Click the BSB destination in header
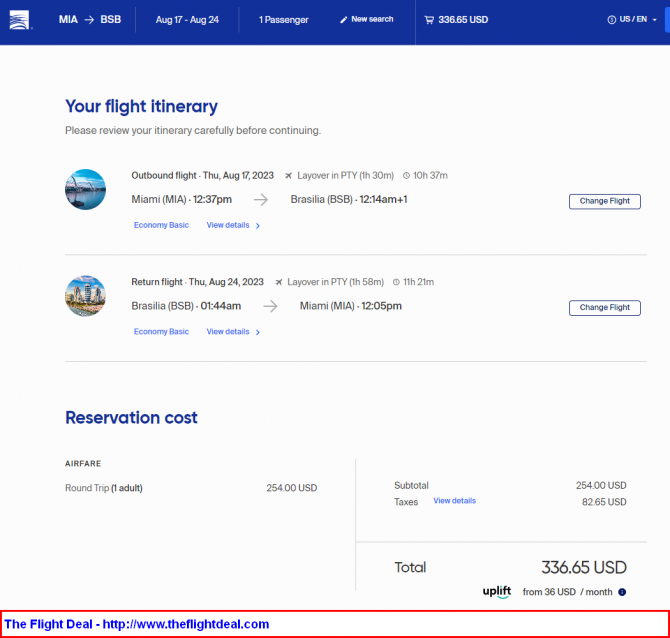 click(x=111, y=20)
